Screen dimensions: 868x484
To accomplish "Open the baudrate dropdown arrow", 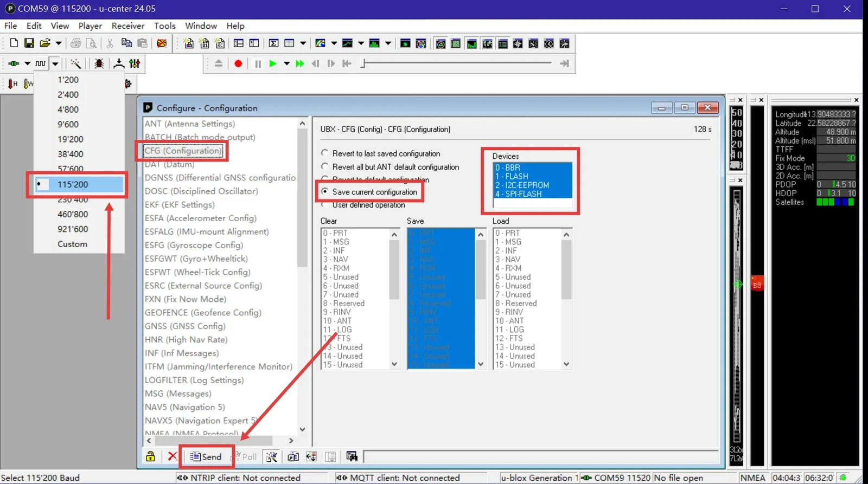I will tap(55, 63).
